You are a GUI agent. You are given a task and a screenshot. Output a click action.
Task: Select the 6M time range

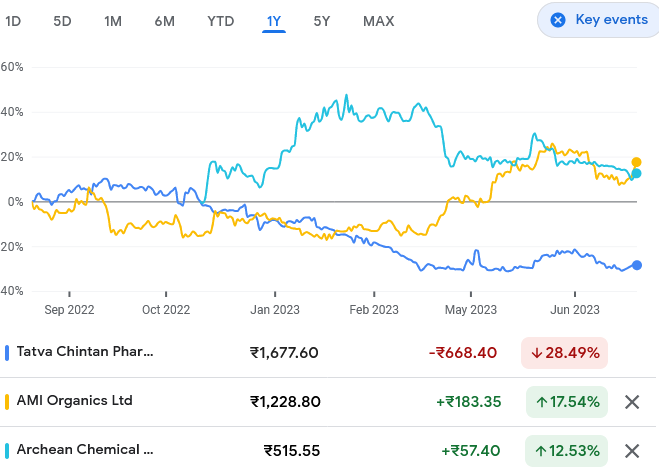[165, 21]
